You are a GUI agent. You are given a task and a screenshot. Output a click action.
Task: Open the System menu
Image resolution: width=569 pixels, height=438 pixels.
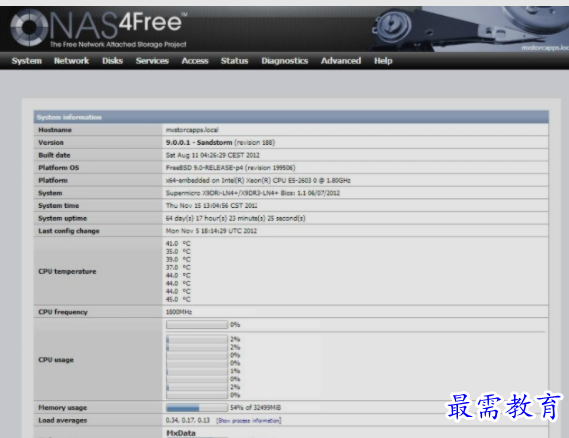point(26,61)
